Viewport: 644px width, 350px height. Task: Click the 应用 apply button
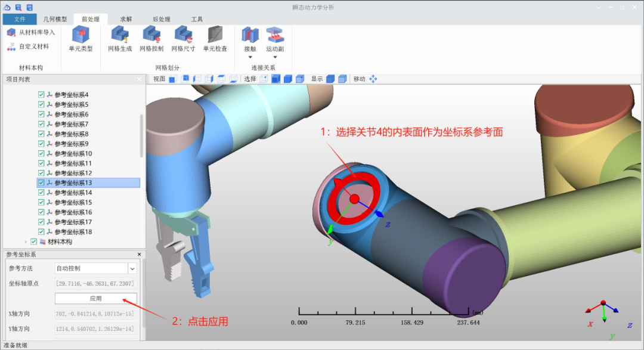(x=95, y=299)
